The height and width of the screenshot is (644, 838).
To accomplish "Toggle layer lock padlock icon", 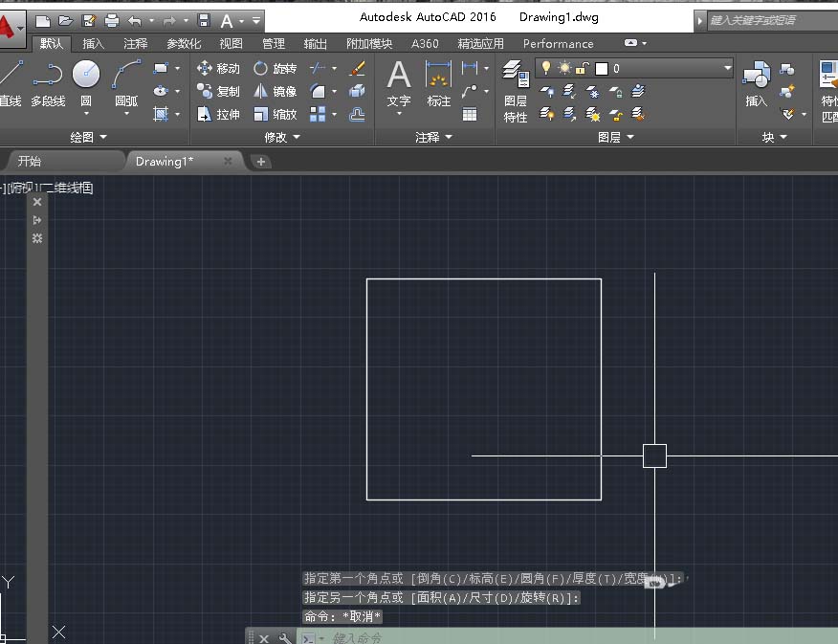I will (582, 68).
